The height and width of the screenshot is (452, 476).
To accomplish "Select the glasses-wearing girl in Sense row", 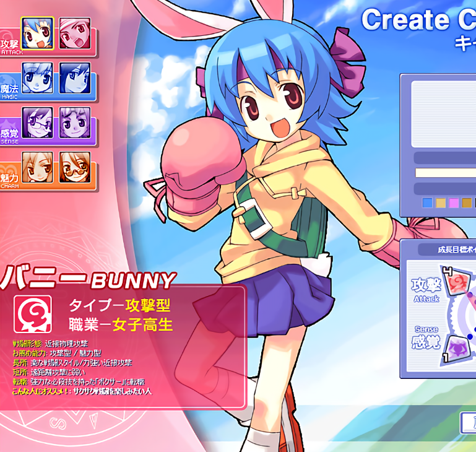I will pyautogui.click(x=37, y=123).
